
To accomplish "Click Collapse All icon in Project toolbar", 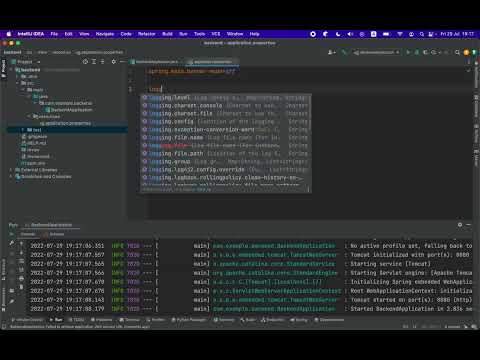I will (102, 62).
